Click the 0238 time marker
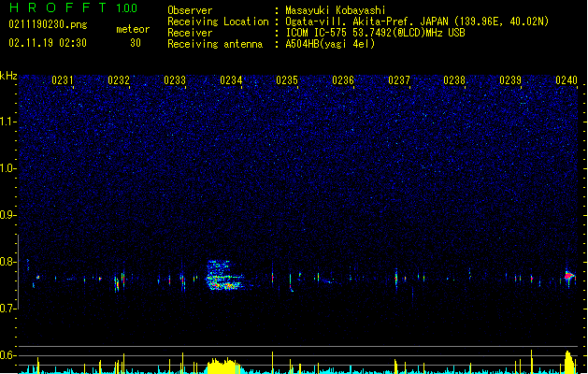This screenshot has height=374, width=588. (454, 80)
